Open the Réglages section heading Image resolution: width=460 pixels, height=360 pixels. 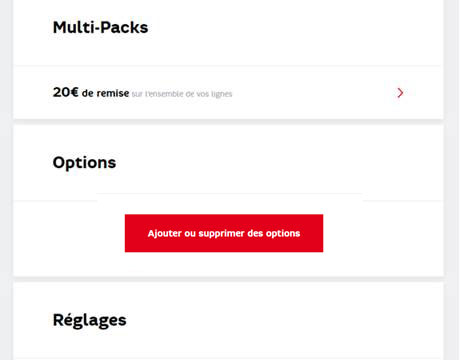(x=89, y=320)
